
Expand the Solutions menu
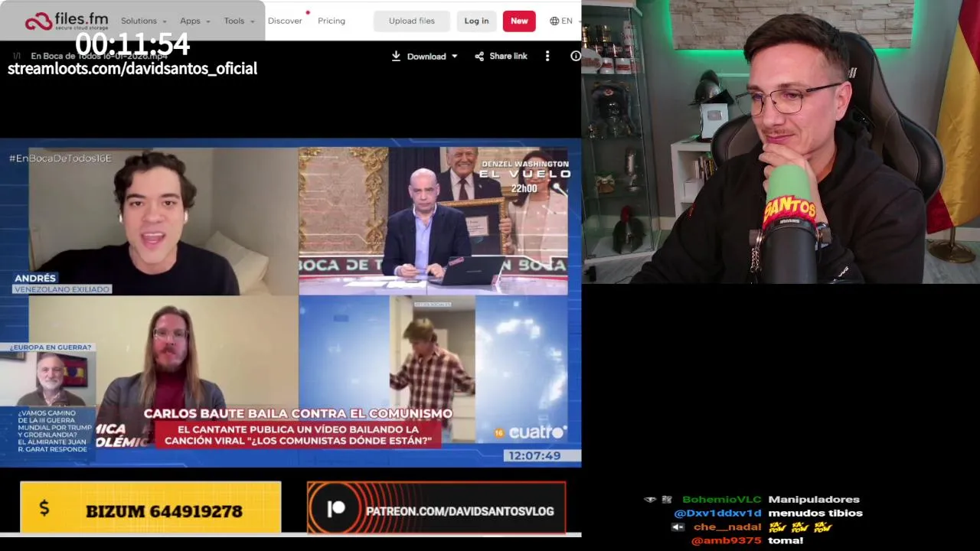(x=144, y=21)
